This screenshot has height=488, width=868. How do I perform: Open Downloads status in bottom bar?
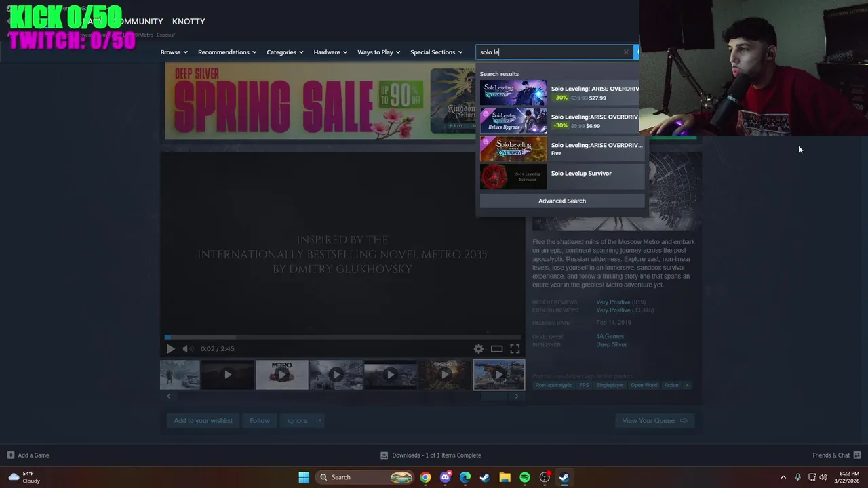(431, 455)
